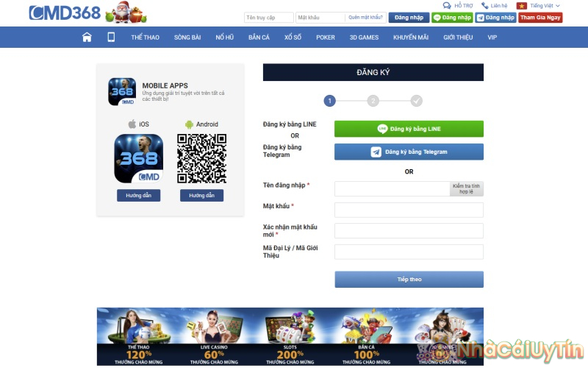The image size is (588, 368).
Task: Open the mobile phone icon page
Action: 111,38
